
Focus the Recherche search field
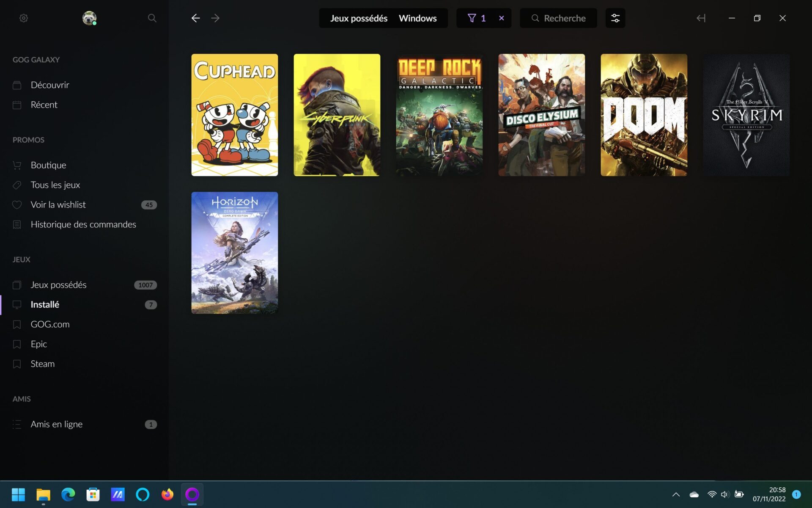pos(558,18)
